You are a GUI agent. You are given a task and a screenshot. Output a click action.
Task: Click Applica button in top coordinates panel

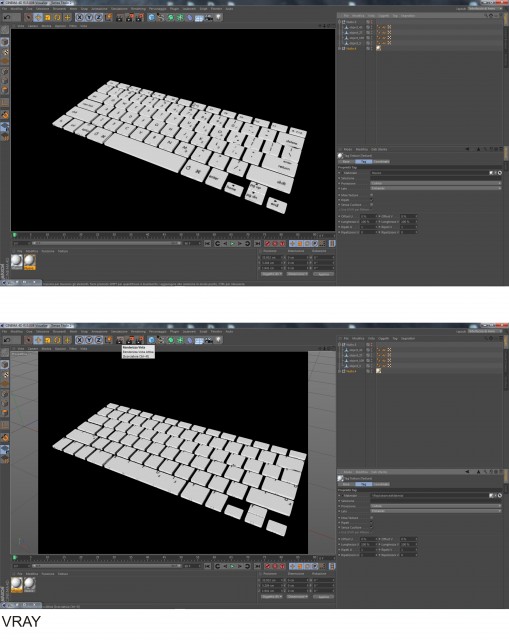click(322, 274)
